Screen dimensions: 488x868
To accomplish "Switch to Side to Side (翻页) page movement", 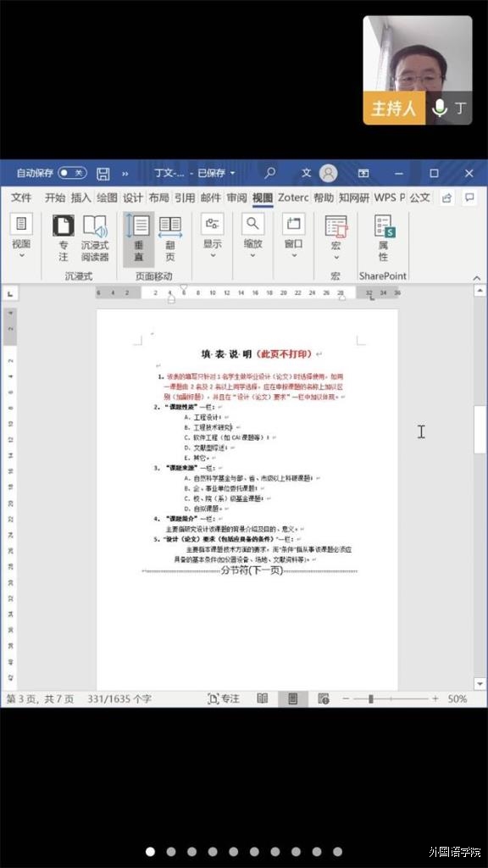I will 169,238.
